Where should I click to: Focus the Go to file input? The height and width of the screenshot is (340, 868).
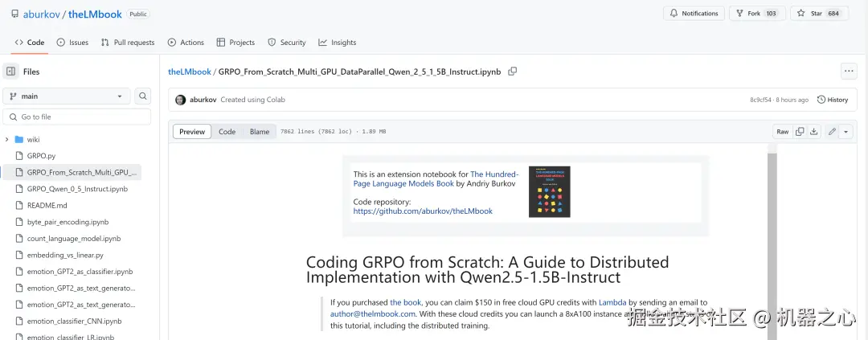(x=77, y=117)
